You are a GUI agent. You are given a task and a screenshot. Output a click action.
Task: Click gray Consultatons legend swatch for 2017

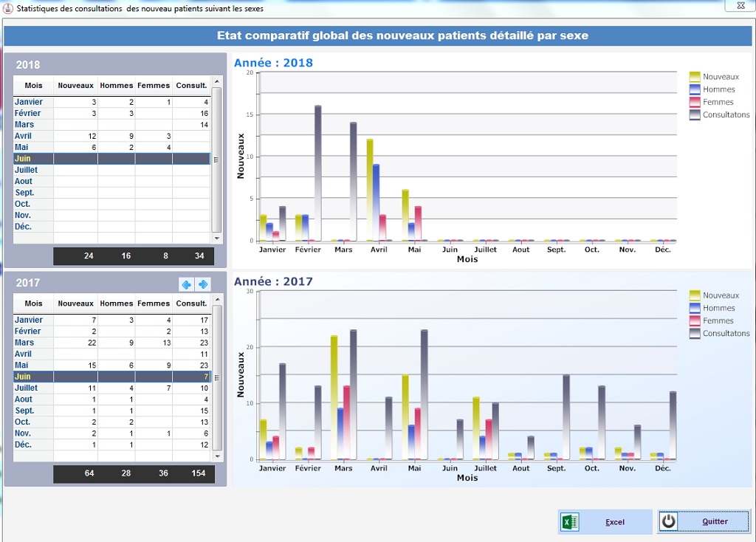pos(695,333)
